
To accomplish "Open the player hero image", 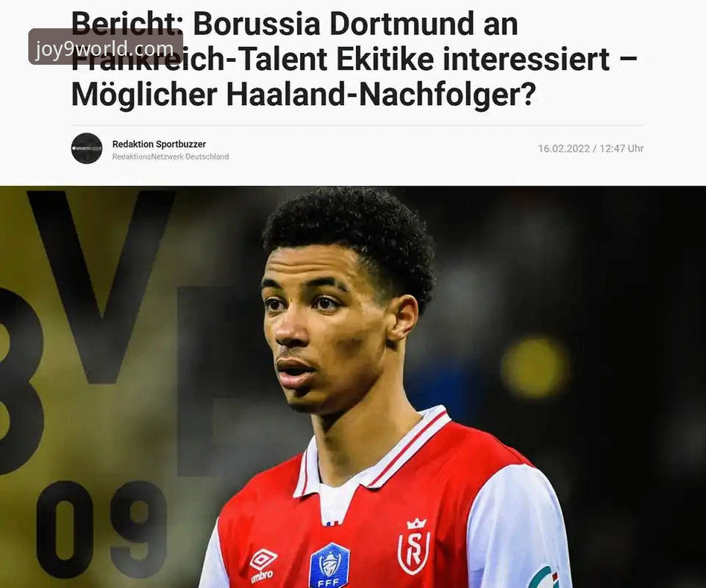I will coord(353,387).
